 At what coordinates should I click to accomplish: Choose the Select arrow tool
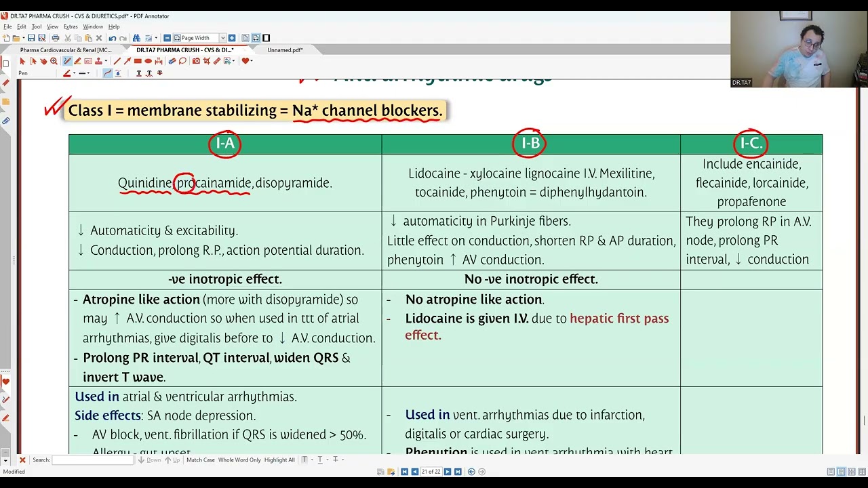(x=22, y=61)
